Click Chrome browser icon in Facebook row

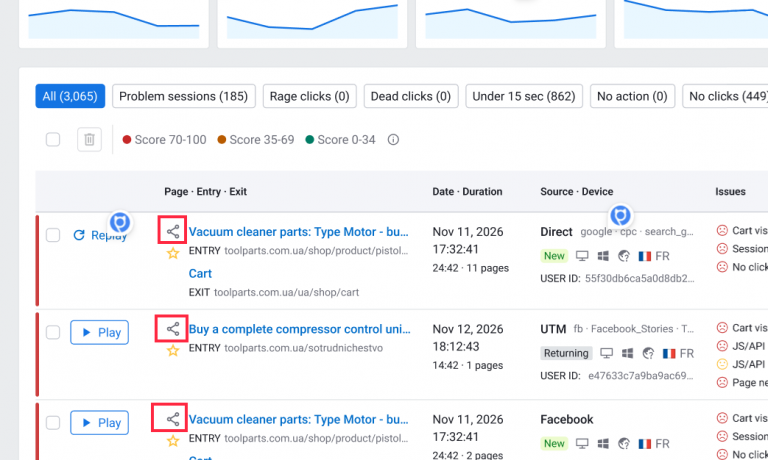point(624,443)
